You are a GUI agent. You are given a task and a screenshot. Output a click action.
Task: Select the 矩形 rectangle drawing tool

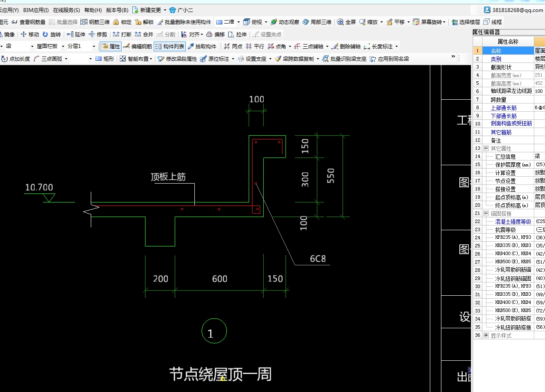(104, 59)
